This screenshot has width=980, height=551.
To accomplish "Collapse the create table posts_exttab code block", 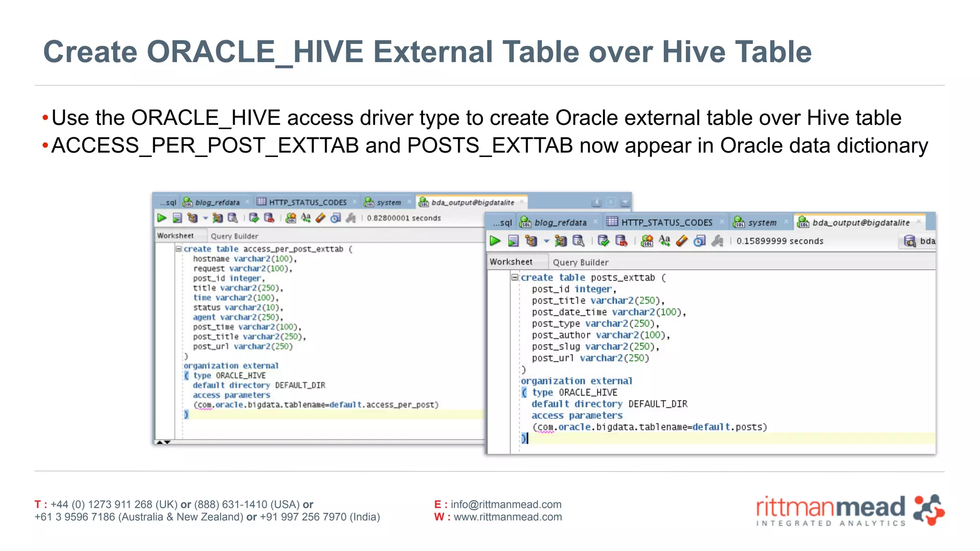I will [x=515, y=277].
